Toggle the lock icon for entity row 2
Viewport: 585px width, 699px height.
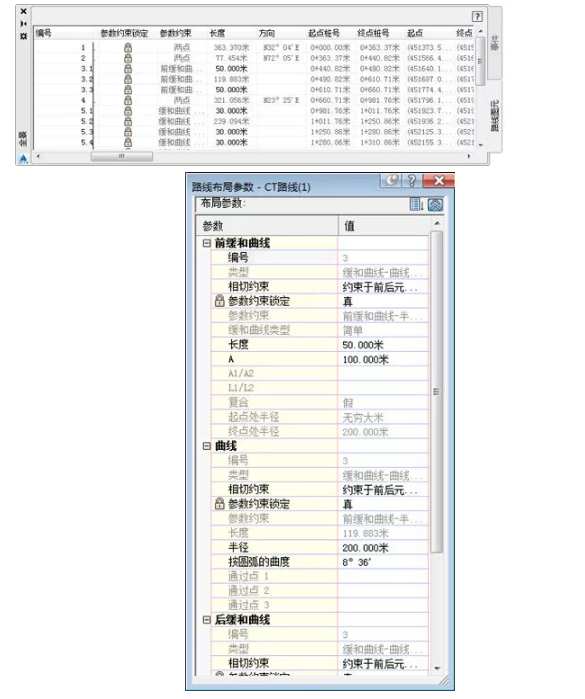128,58
